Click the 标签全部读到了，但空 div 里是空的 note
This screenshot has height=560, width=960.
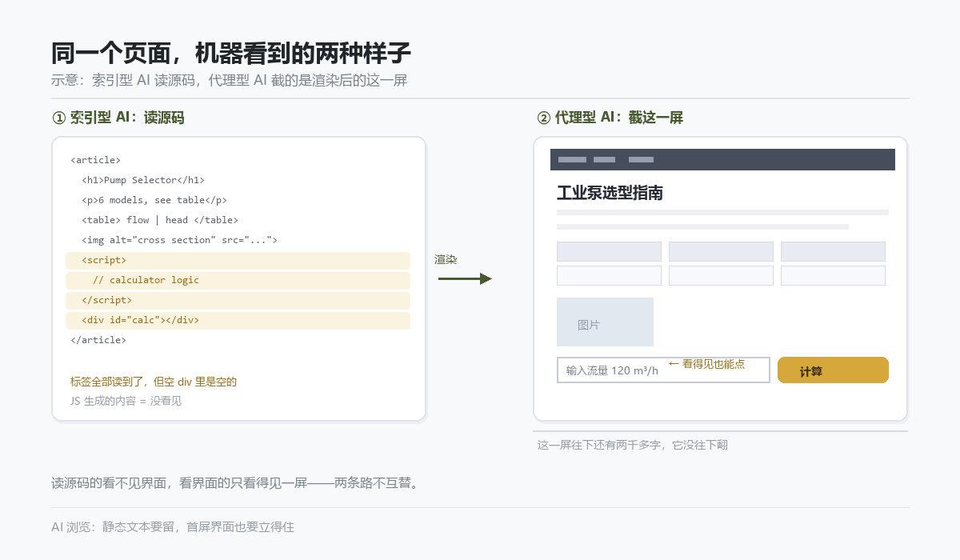click(154, 382)
